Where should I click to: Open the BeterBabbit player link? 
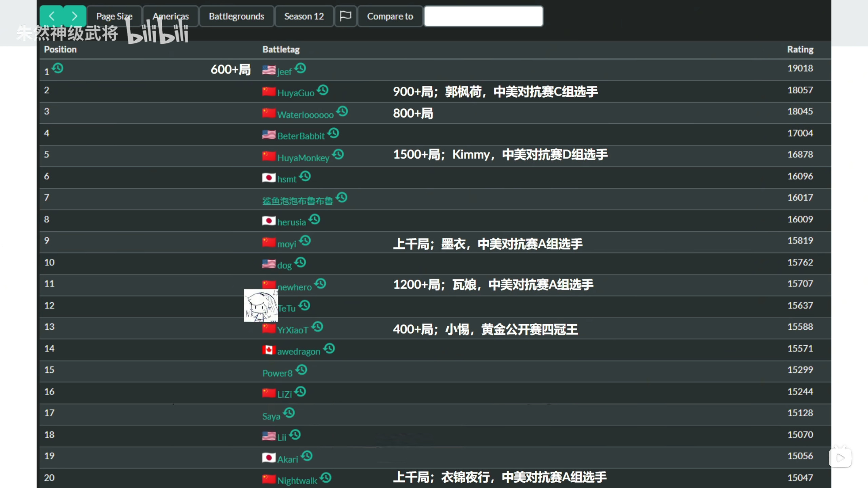[x=301, y=136]
